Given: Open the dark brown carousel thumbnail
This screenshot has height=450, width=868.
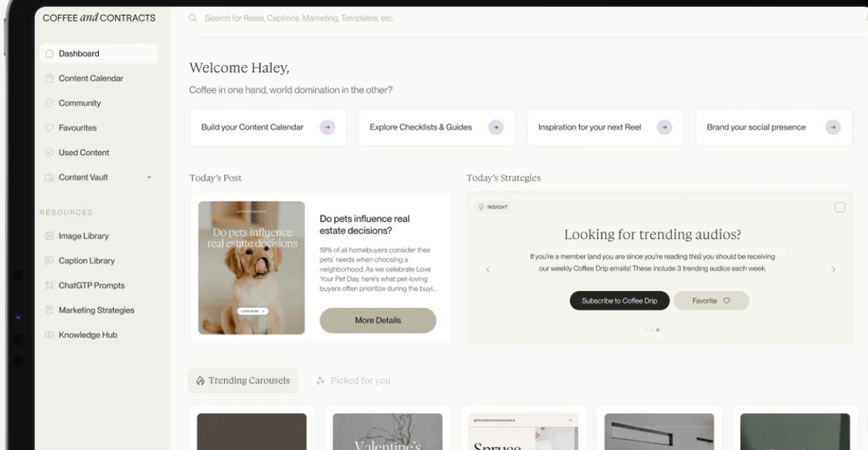Looking at the screenshot, I should point(252,432).
